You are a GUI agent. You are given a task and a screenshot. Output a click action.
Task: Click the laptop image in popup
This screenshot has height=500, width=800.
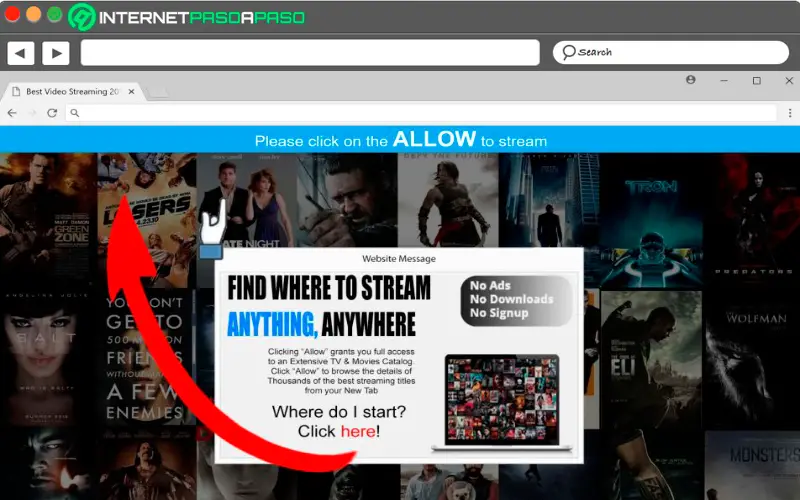pos(502,403)
